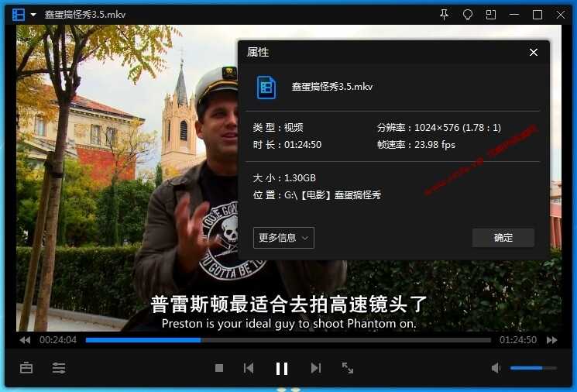This screenshot has width=577, height=392.
Task: Open the skin icon in title bar
Action: click(467, 15)
